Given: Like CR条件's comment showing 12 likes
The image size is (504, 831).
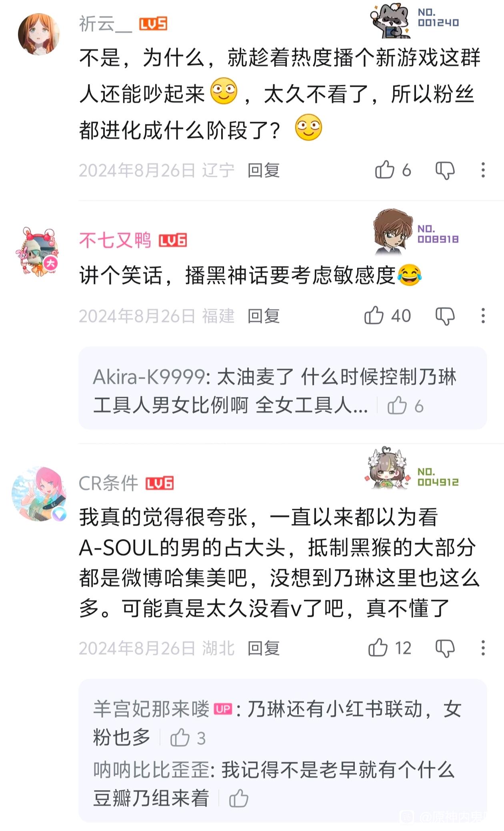Looking at the screenshot, I should tap(378, 647).
